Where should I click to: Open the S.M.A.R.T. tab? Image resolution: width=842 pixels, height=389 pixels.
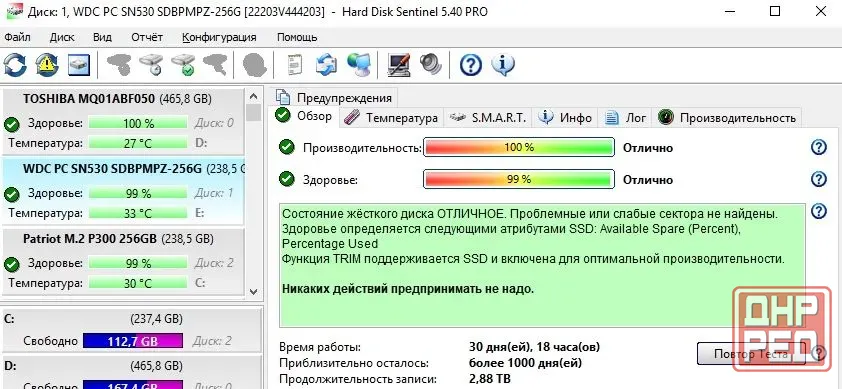click(x=488, y=117)
